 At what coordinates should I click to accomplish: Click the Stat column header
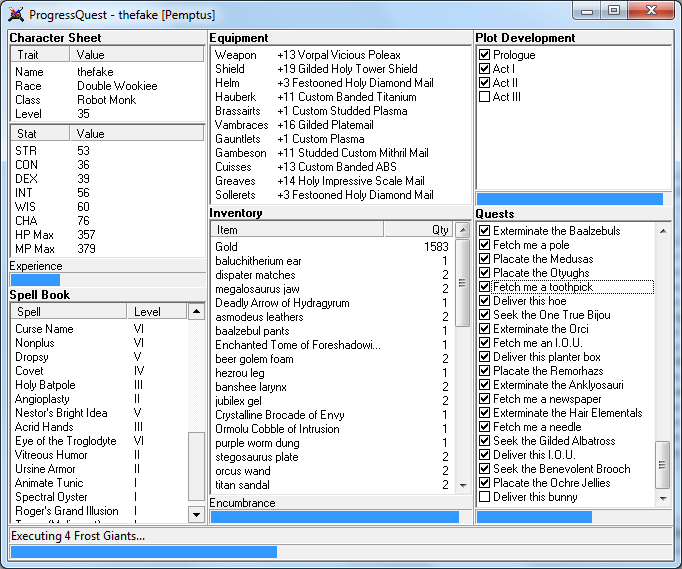click(40, 134)
